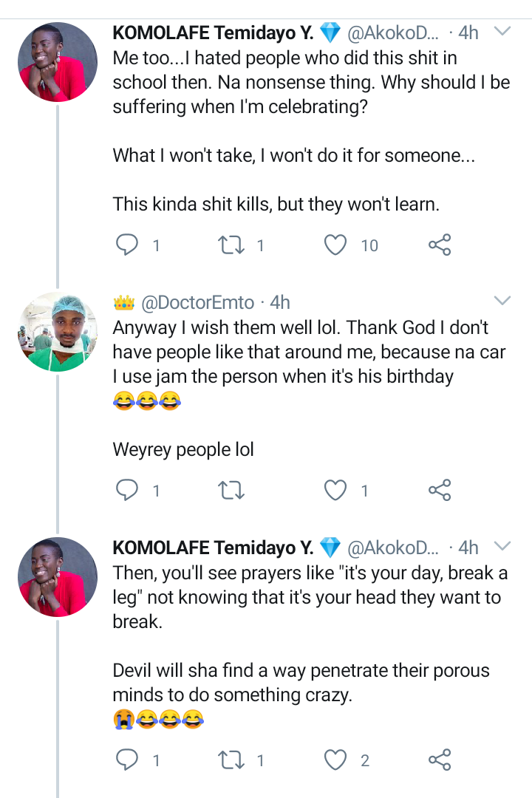Screen dimensions: 532x798
Task: Open KOMOLAFE Temidayo Y. name on the first tweet
Action: [213, 33]
